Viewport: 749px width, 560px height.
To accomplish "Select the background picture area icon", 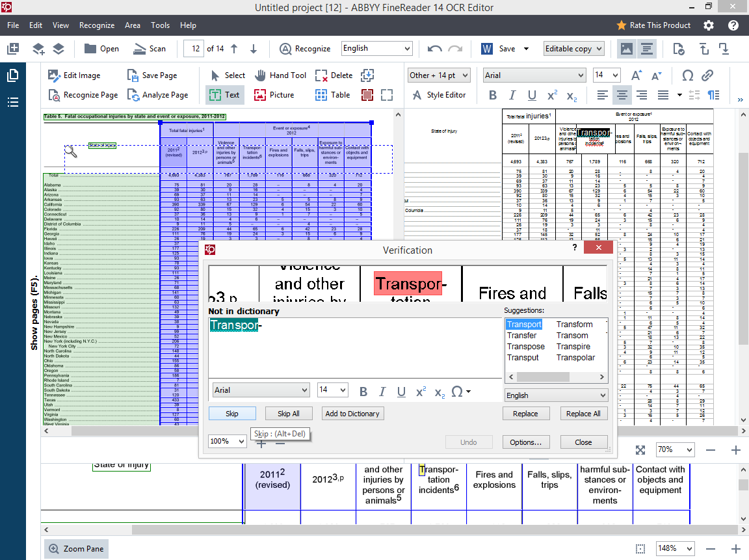I will coord(367,95).
